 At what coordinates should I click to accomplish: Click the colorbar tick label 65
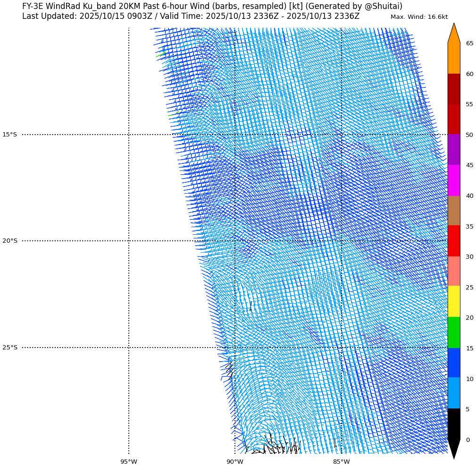(469, 43)
